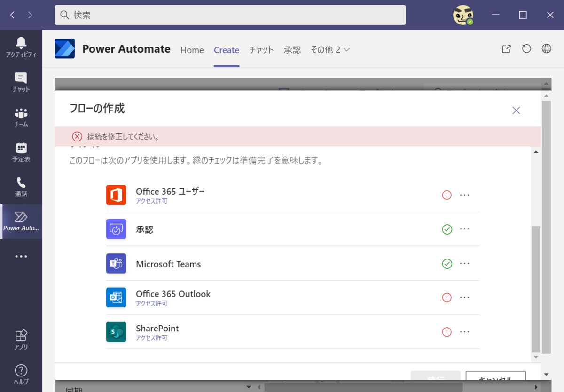
Task: Close the フローの作成 dialog
Action: pos(516,110)
